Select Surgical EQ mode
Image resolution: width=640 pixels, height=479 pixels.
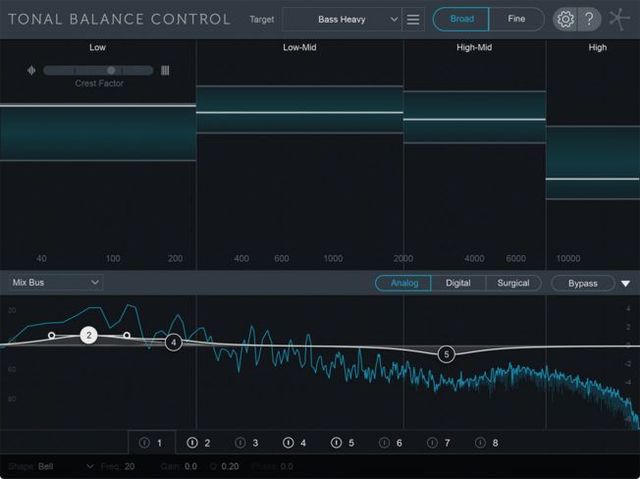pos(513,283)
